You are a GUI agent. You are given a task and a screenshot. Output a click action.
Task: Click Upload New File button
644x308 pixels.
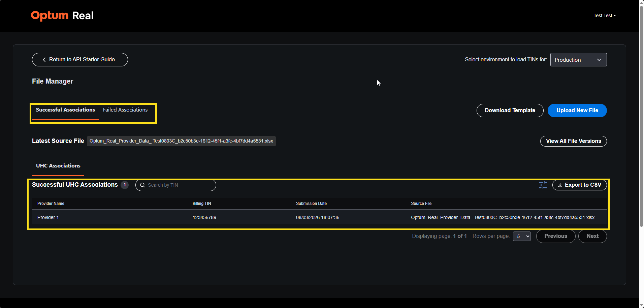click(x=577, y=111)
